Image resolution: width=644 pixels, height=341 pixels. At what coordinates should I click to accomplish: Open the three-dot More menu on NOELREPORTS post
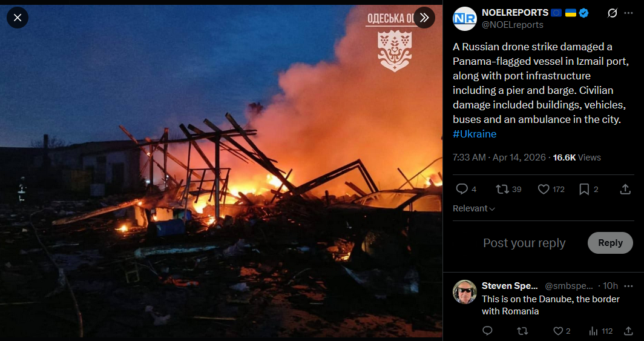coord(628,13)
